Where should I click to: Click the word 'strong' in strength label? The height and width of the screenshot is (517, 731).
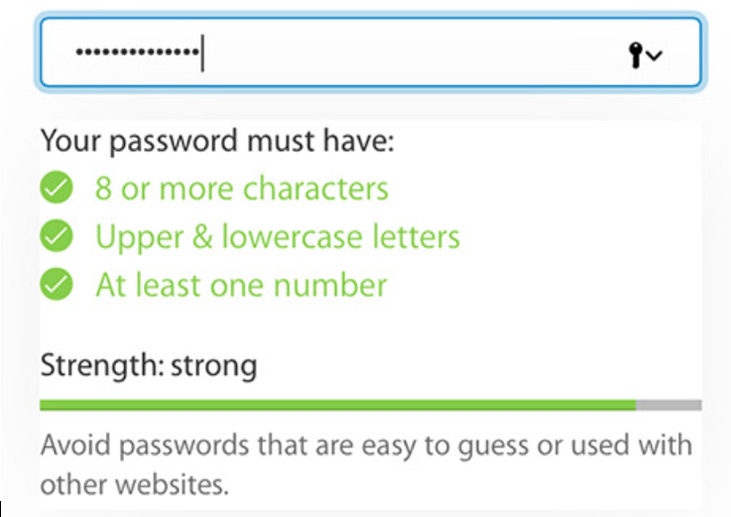tap(214, 365)
